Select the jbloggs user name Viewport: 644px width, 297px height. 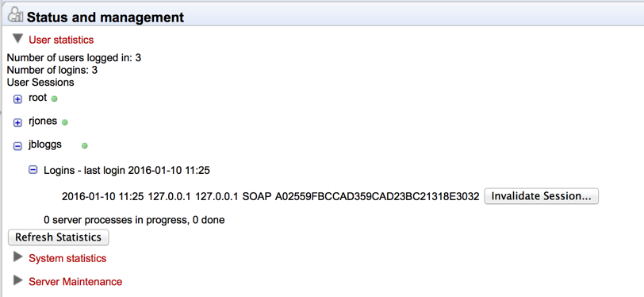click(44, 145)
